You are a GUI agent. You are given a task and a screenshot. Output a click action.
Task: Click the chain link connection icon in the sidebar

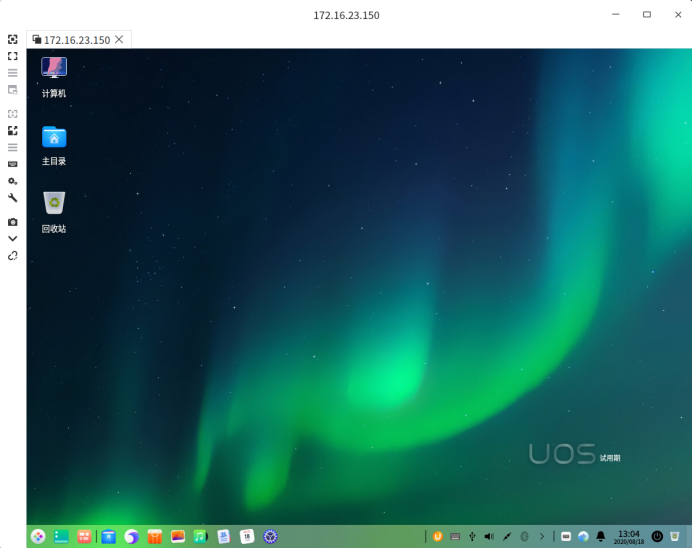pos(13,255)
